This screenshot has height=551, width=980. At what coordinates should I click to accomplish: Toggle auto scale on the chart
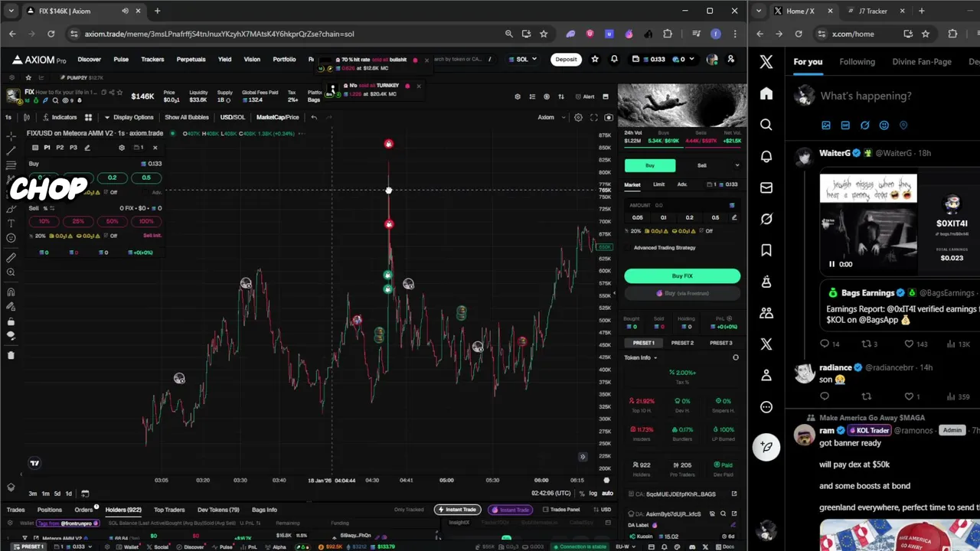point(607,494)
